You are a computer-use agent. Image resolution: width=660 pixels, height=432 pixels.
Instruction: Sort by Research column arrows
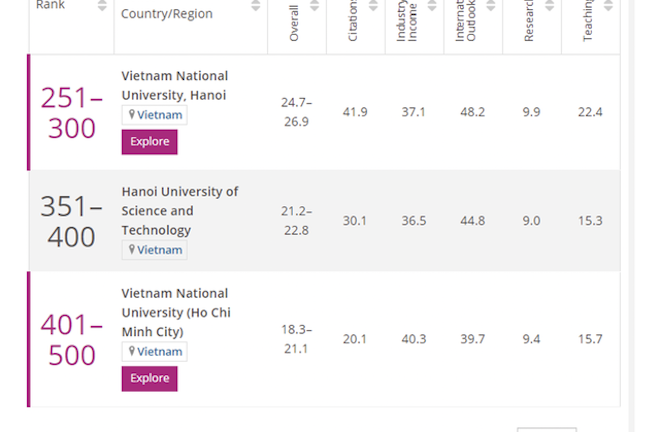click(550, 7)
